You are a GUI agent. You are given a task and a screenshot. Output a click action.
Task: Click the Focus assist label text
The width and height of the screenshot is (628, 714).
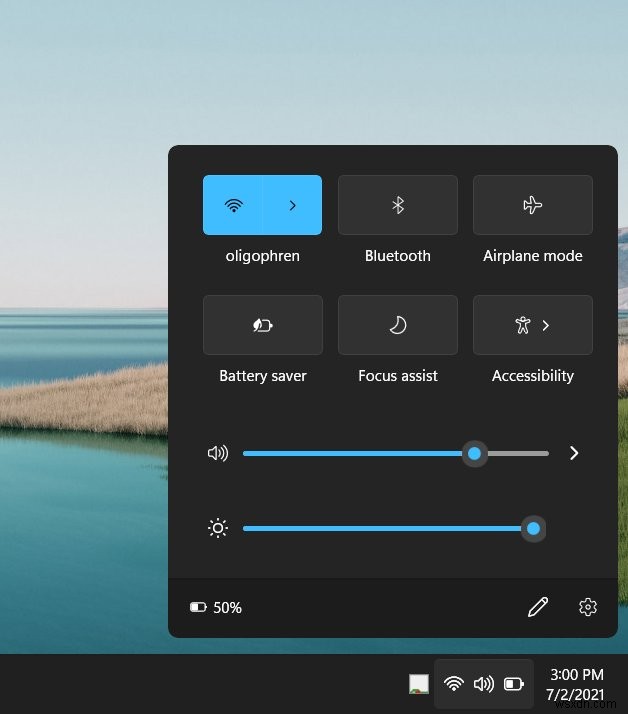click(x=398, y=376)
